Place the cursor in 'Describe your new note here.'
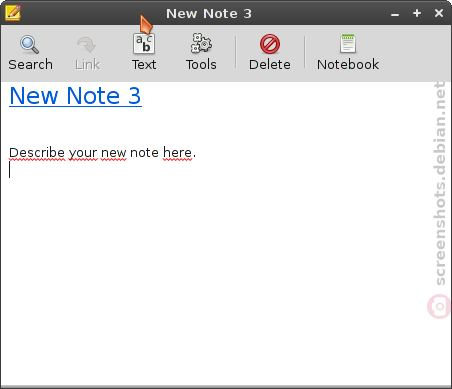This screenshot has height=389, width=452. click(102, 153)
